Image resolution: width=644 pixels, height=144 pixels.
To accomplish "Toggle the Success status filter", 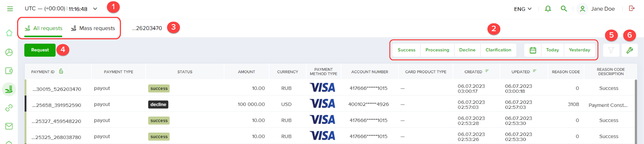I will (x=406, y=50).
